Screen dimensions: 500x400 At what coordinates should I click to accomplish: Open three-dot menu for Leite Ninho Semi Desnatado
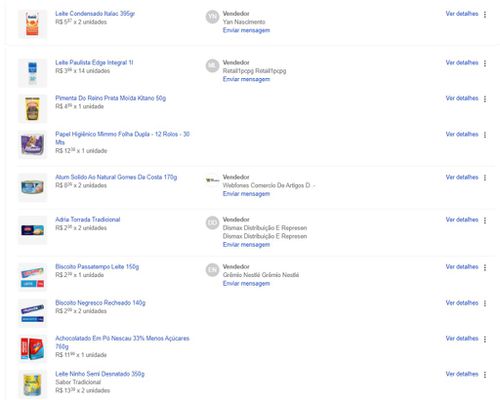click(x=485, y=375)
